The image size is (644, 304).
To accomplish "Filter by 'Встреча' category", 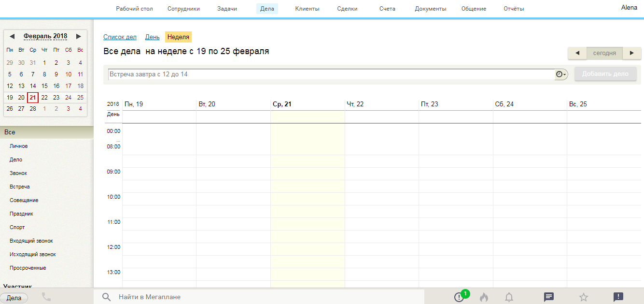I will pos(20,187).
